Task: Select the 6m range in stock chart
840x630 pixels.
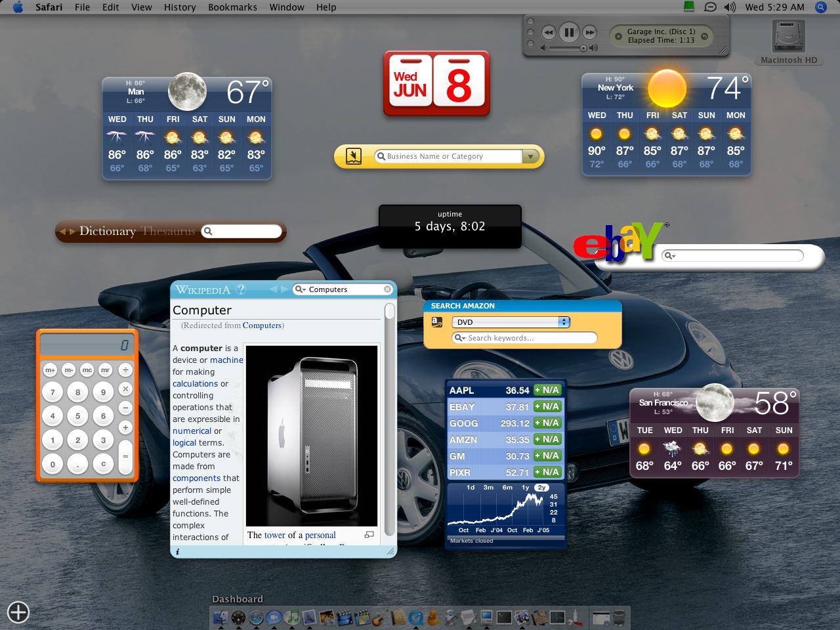Action: [x=507, y=488]
